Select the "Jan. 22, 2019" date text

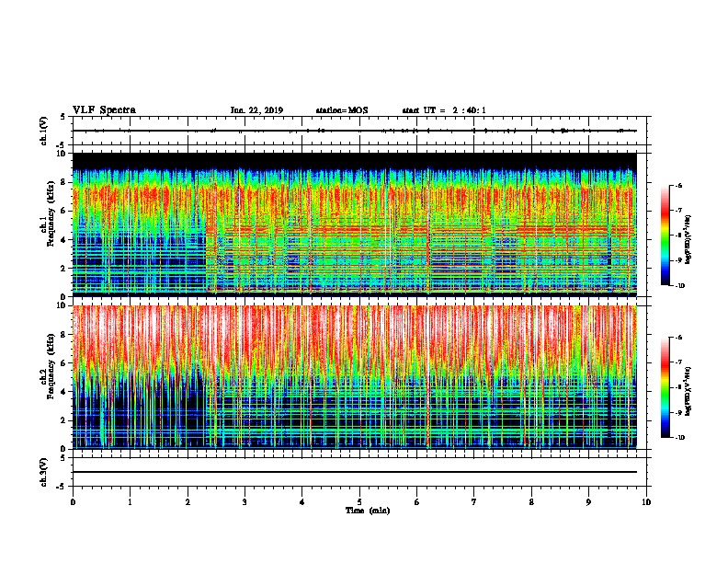click(x=256, y=110)
